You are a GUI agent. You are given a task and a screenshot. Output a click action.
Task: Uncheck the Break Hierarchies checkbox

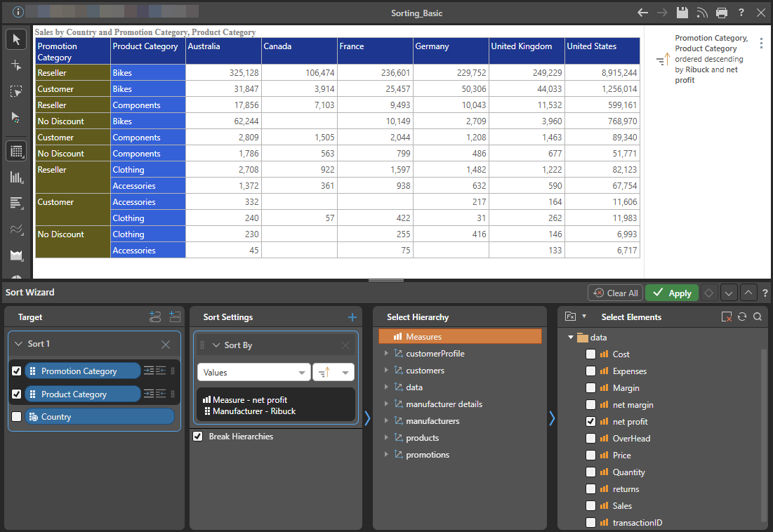197,436
